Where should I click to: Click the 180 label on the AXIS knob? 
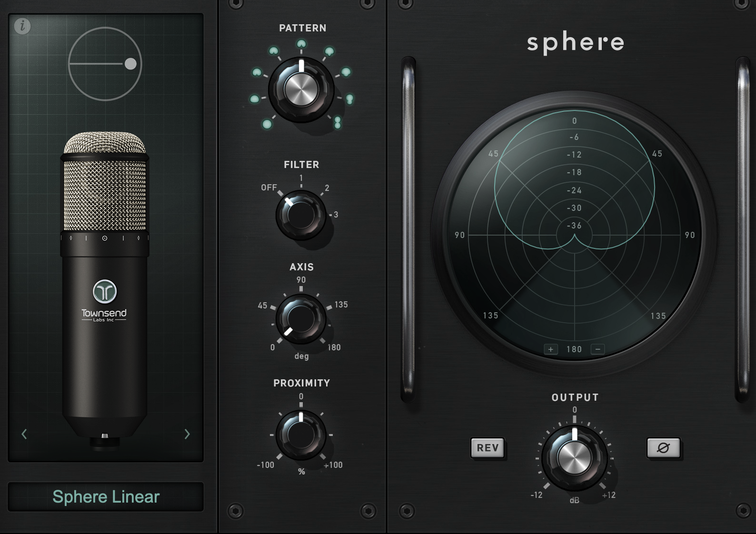click(334, 347)
